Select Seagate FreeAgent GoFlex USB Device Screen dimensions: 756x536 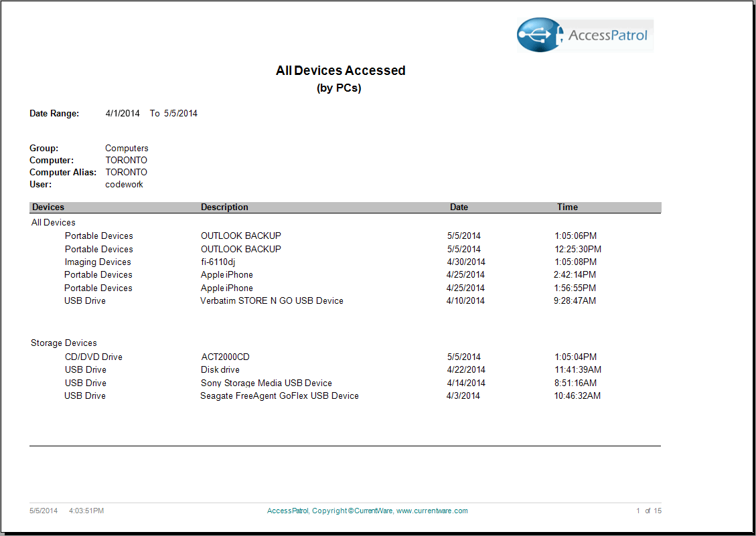point(280,395)
